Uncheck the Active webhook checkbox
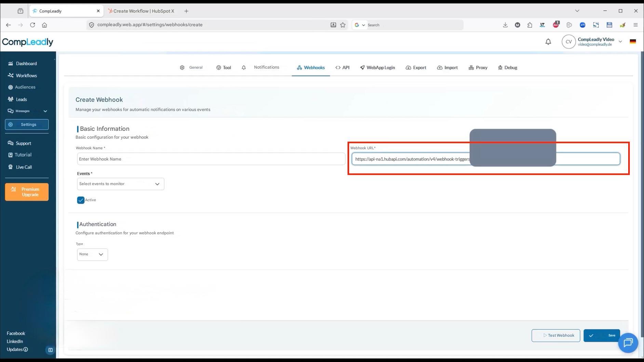The height and width of the screenshot is (362, 644). pyautogui.click(x=81, y=200)
